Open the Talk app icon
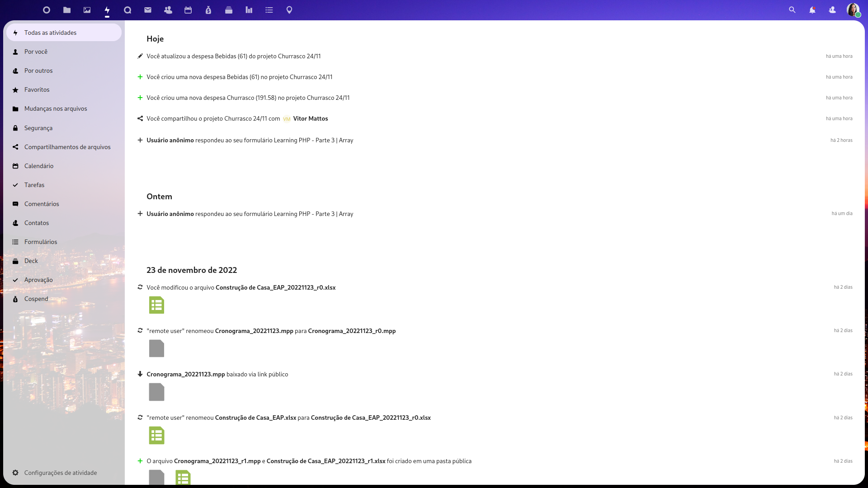Image resolution: width=868 pixels, height=488 pixels. [127, 10]
